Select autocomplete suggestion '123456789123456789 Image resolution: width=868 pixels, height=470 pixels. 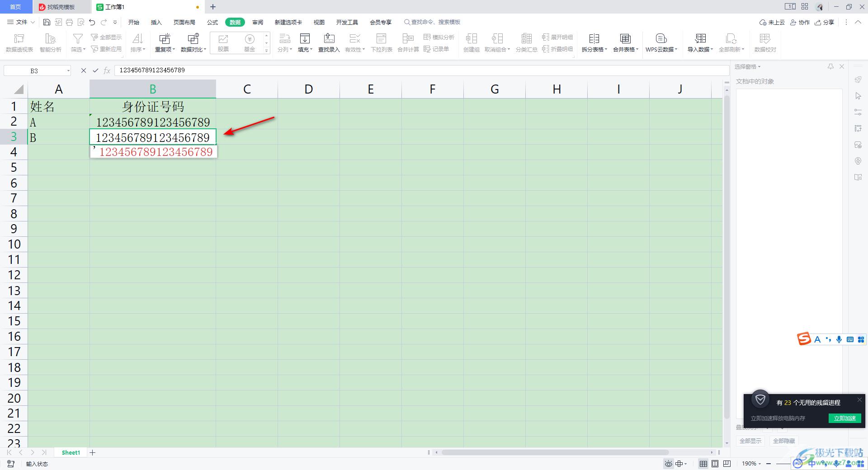pyautogui.click(x=154, y=152)
